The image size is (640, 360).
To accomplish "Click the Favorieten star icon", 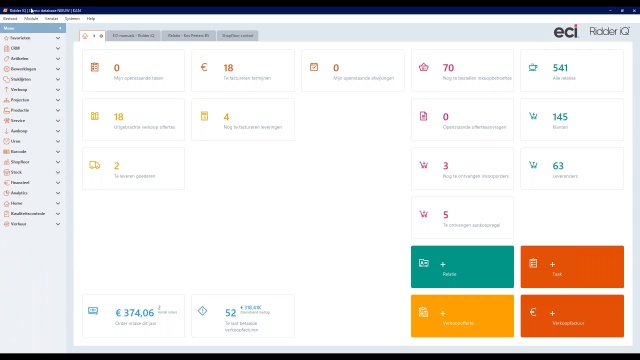I will click(x=6, y=38).
